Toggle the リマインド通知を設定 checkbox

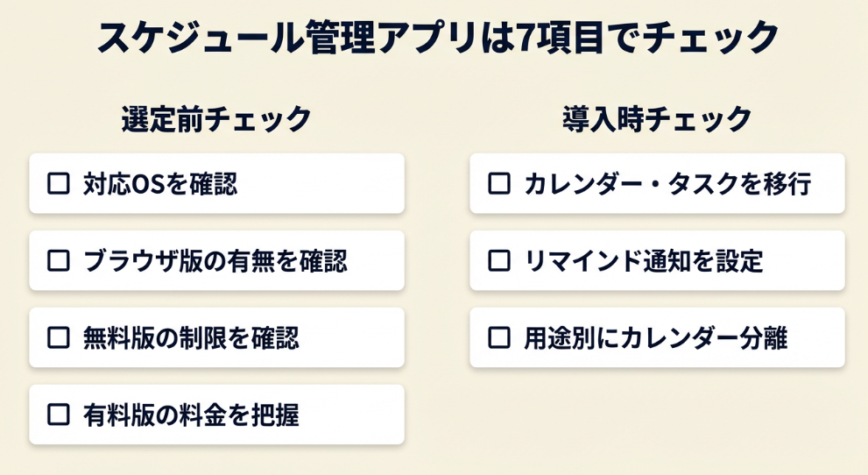click(499, 261)
